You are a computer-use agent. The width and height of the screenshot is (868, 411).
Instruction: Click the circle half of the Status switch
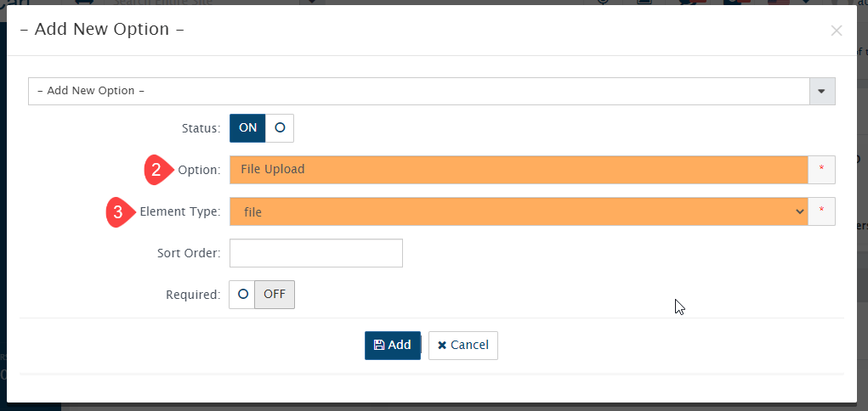(x=280, y=128)
